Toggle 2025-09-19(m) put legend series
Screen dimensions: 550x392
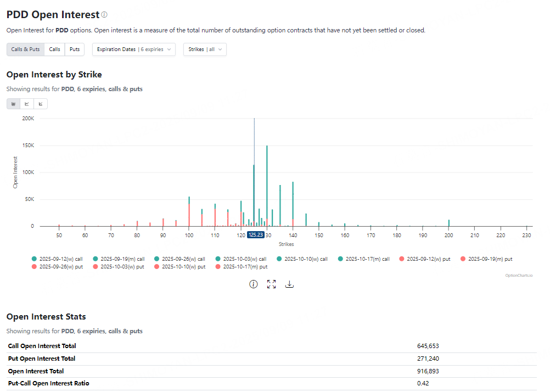(x=486, y=259)
